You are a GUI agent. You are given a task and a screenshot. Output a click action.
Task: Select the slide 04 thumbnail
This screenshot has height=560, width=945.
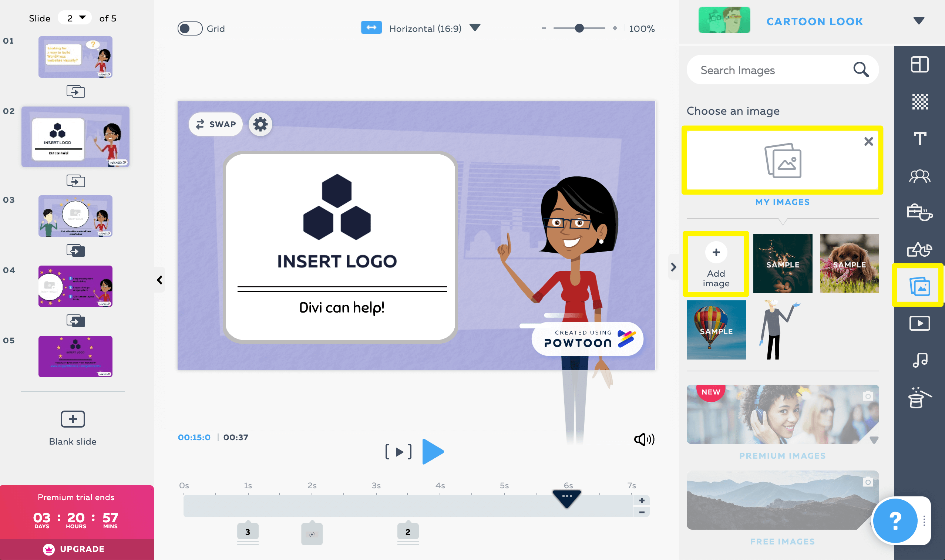pos(75,286)
